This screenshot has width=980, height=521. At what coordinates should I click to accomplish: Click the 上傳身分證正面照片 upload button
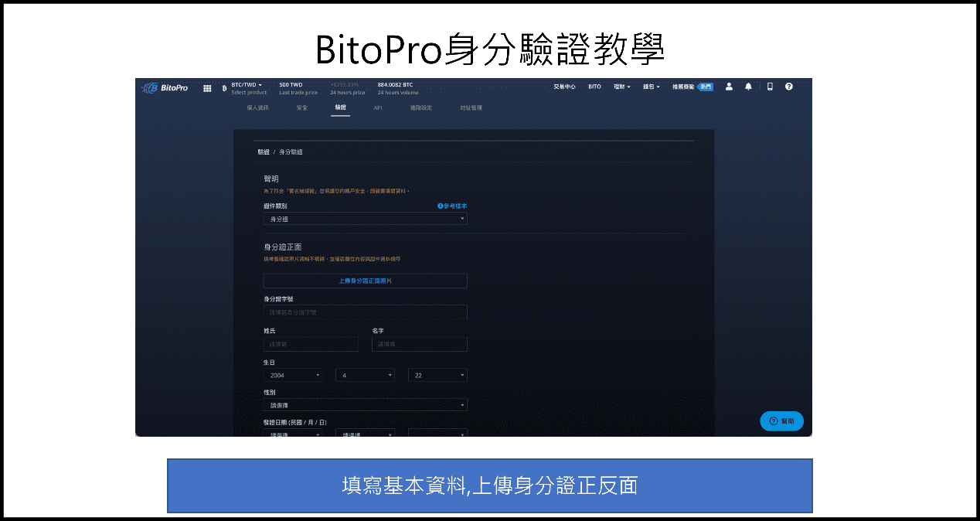pos(365,281)
